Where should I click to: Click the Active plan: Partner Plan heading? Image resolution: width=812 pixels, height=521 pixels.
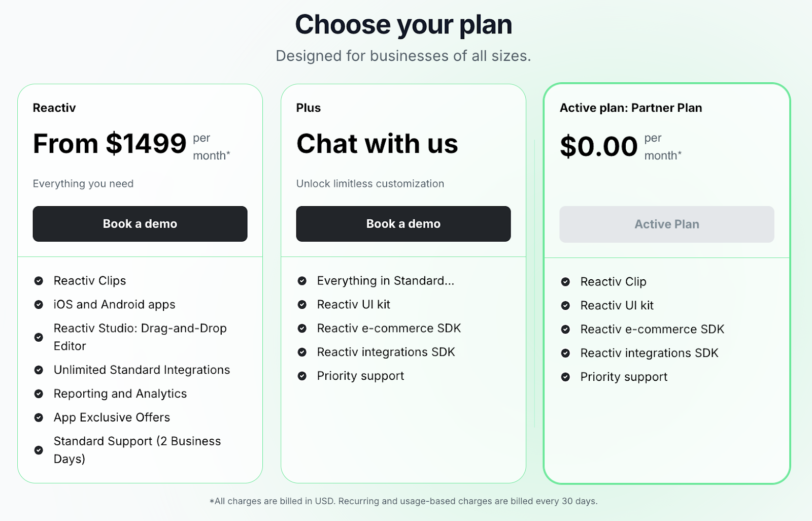tap(631, 108)
